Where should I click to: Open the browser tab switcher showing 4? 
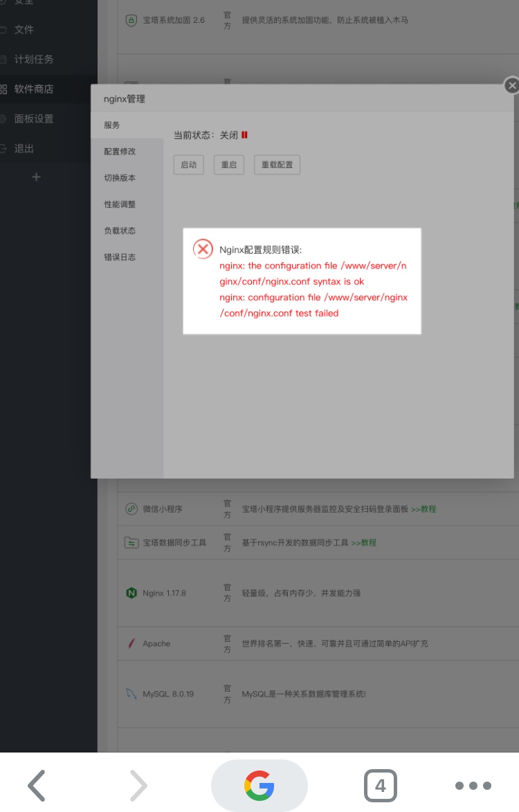pyautogui.click(x=381, y=786)
